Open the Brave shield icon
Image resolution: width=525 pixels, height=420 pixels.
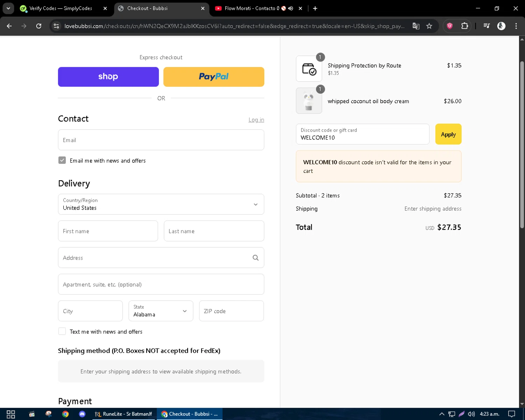[x=450, y=26]
